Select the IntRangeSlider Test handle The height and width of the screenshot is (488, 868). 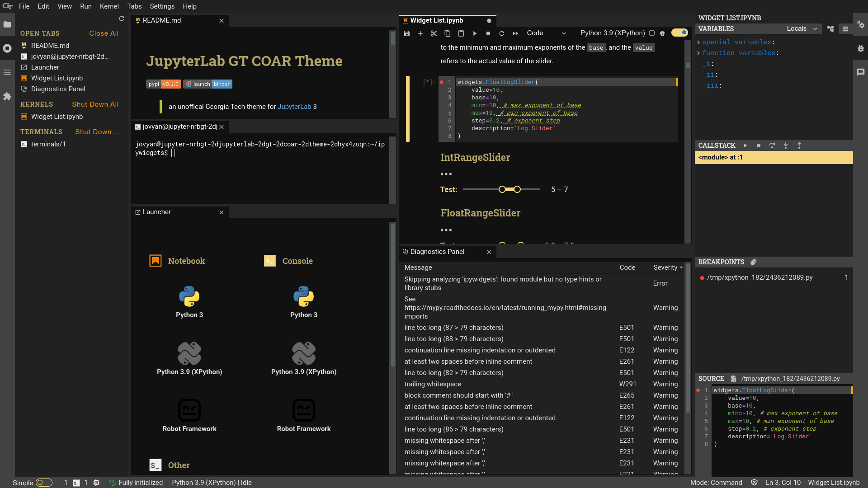click(503, 189)
